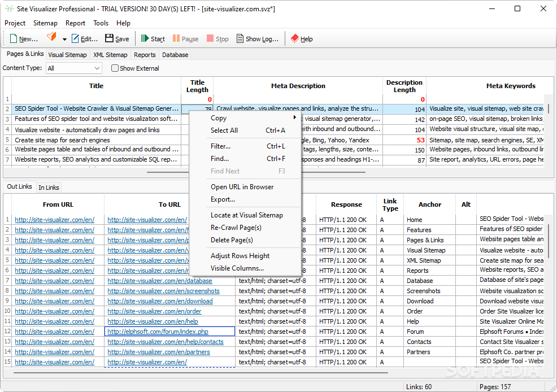Click the Description Length column header
The width and height of the screenshot is (557, 392).
pyautogui.click(x=404, y=86)
